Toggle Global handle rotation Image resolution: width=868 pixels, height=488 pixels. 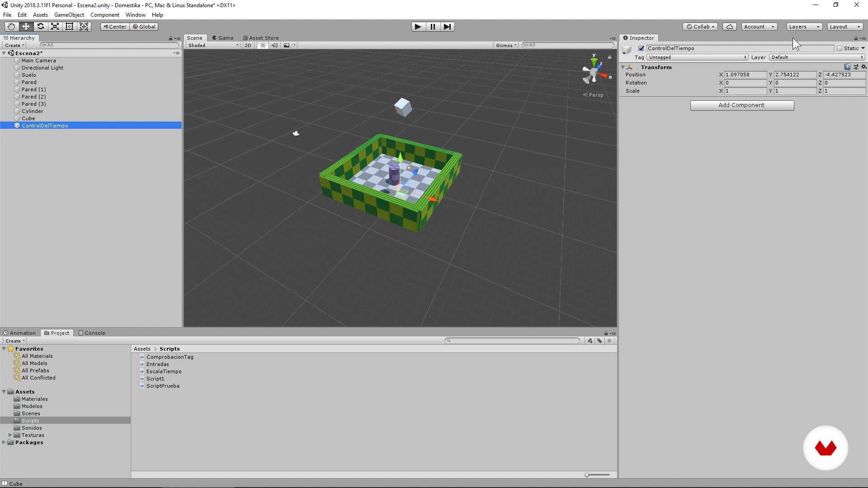tap(144, 27)
